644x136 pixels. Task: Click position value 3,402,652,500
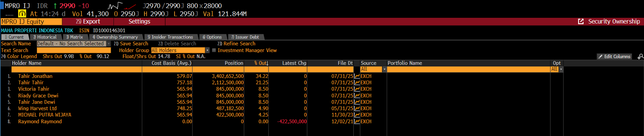(x=228, y=76)
